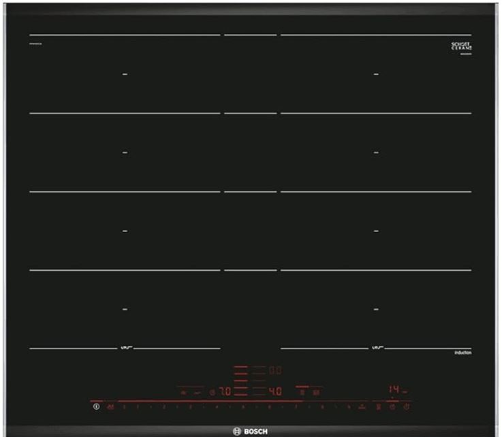Touch the third right cooking zone centre mark
The image size is (504, 437).
click(x=376, y=231)
